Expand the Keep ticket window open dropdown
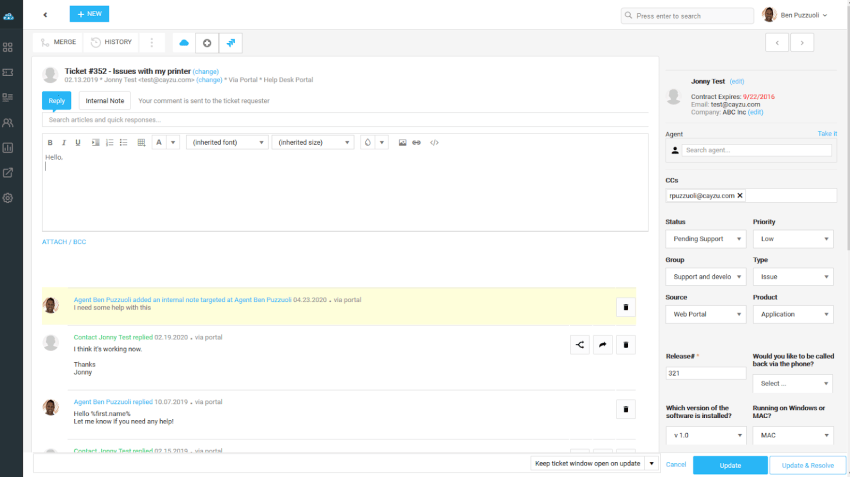The height and width of the screenshot is (477, 850). (x=650, y=464)
